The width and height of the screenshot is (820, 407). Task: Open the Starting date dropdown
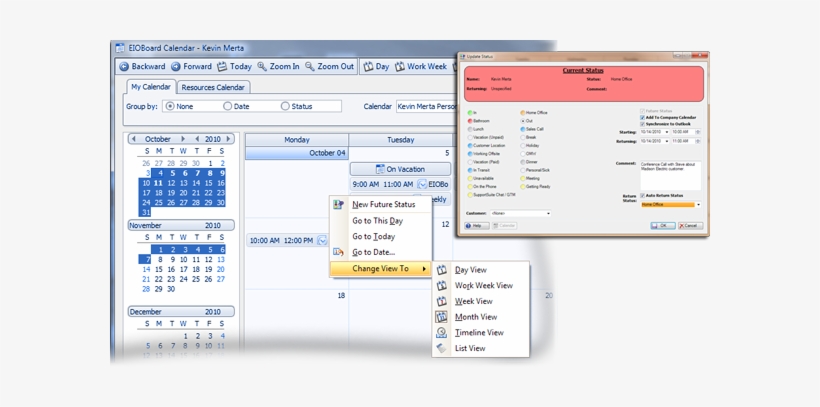point(667,132)
